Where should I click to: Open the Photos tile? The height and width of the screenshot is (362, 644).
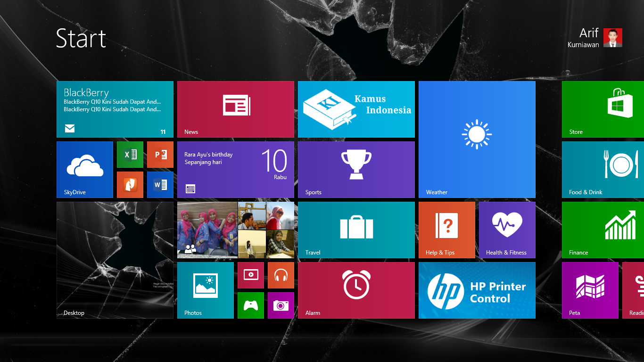[206, 290]
